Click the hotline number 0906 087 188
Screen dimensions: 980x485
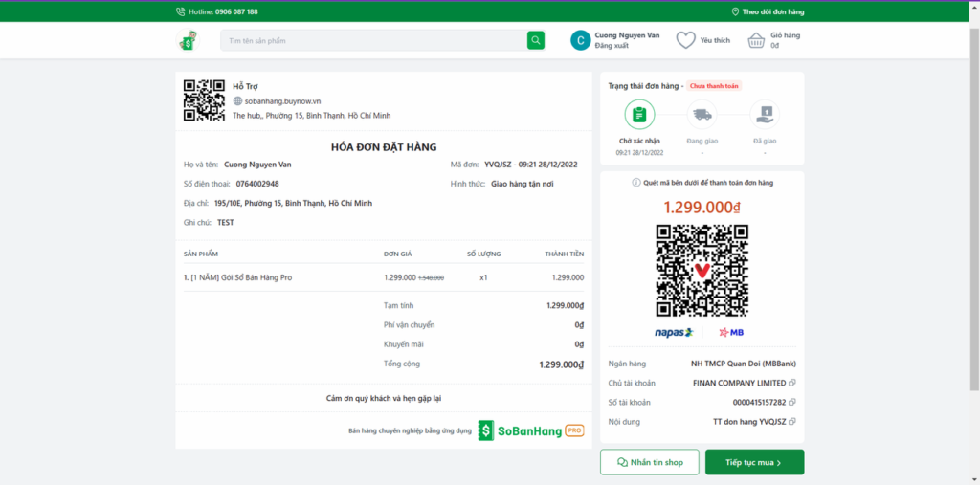pos(236,11)
